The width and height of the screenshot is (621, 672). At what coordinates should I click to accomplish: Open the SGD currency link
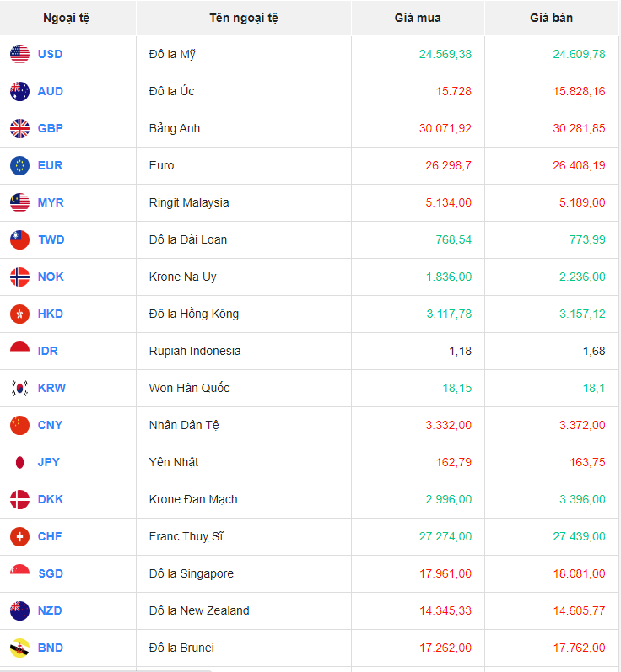tap(51, 573)
